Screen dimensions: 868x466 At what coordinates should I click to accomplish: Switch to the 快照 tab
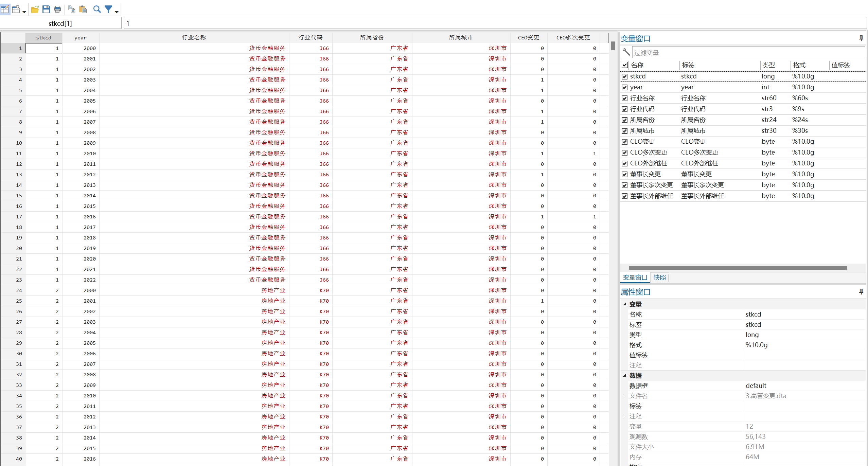[659, 277]
